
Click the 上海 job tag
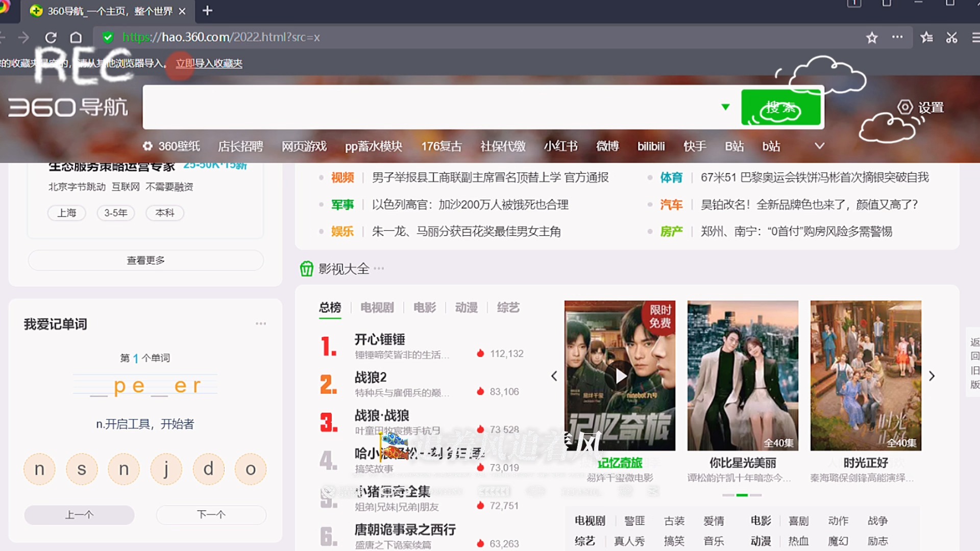pyautogui.click(x=67, y=213)
